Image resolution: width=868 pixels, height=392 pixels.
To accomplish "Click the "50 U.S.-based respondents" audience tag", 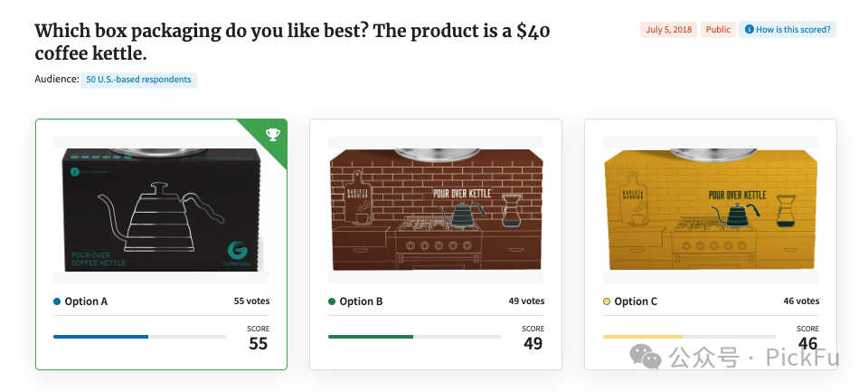I will click(138, 80).
